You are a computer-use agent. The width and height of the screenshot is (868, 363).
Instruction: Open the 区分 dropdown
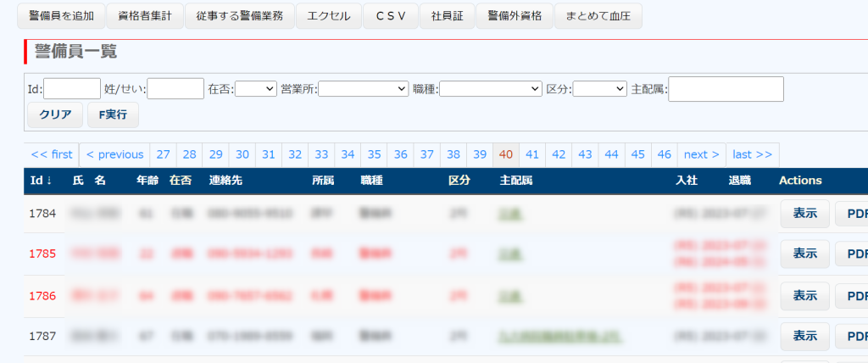click(599, 88)
